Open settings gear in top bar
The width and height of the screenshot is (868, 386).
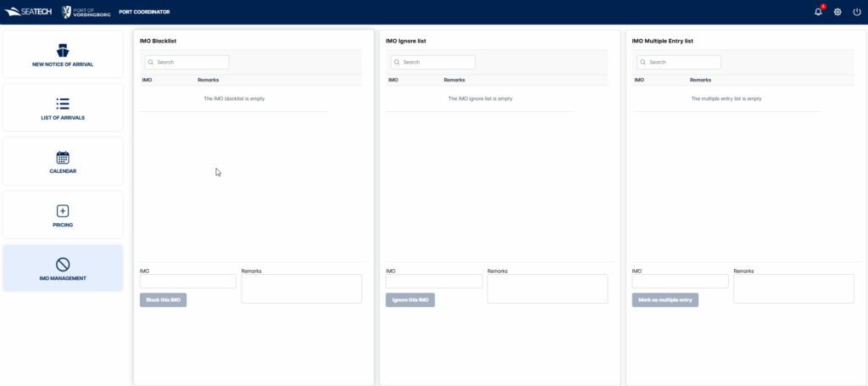click(x=837, y=12)
